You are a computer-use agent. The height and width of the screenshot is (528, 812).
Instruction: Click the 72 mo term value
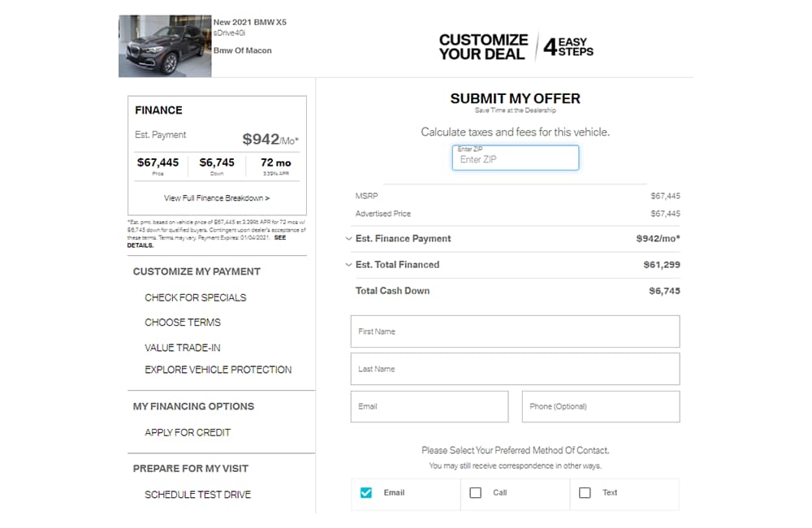pos(276,162)
